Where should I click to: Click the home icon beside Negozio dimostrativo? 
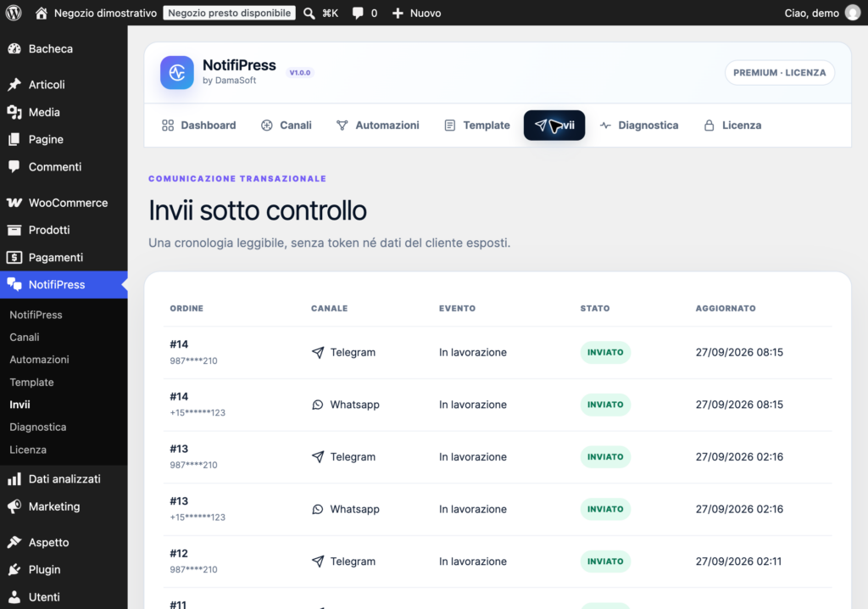tap(41, 13)
